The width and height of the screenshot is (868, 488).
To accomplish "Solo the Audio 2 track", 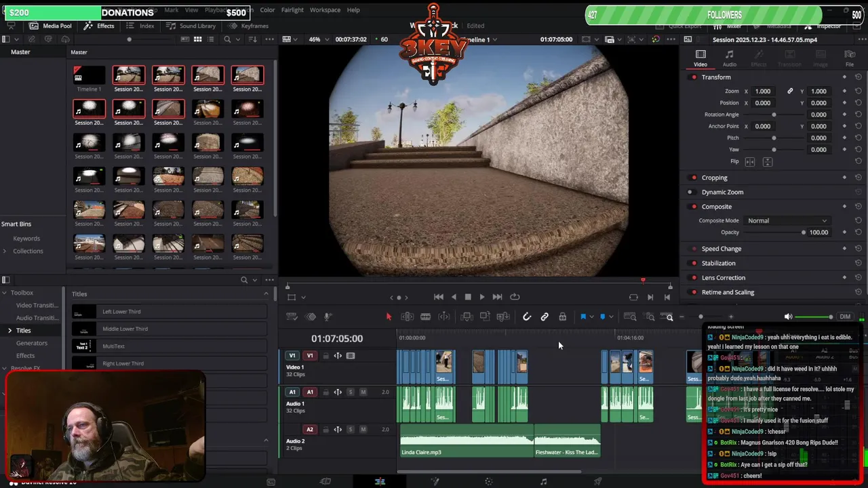I will [351, 429].
